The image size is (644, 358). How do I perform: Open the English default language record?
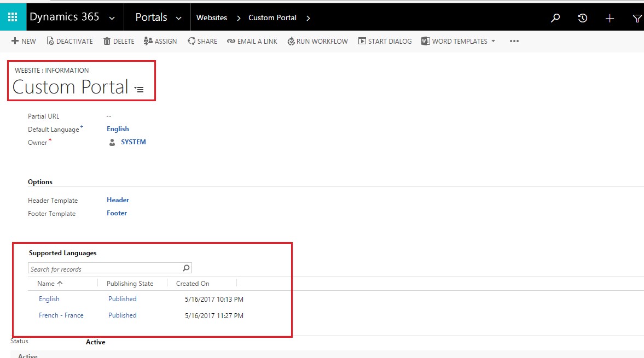118,128
